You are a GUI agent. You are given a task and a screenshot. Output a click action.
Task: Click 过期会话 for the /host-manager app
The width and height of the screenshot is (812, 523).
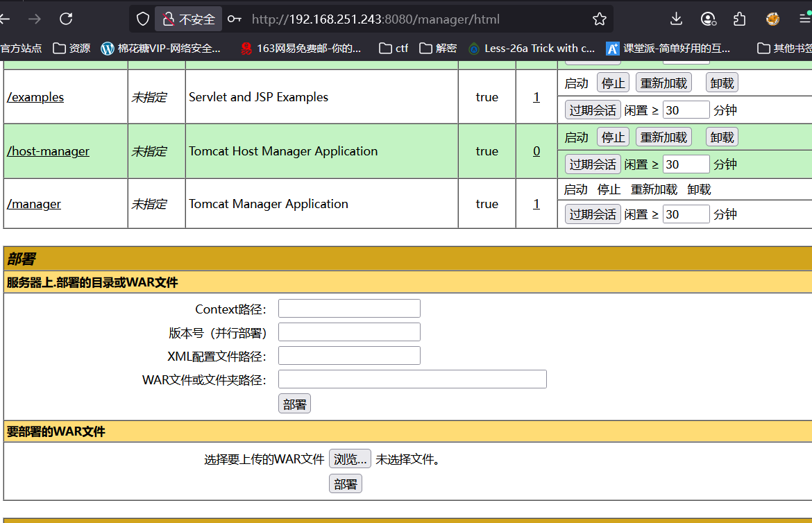pos(593,164)
